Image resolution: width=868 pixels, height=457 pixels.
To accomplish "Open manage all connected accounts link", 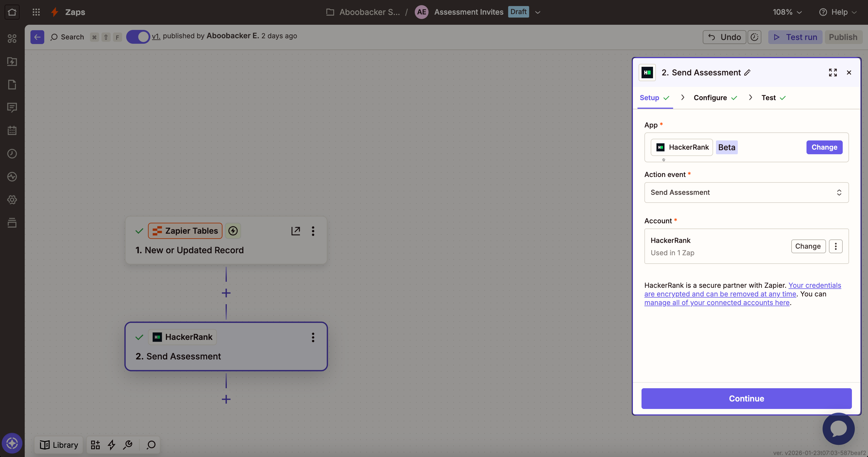I will (717, 302).
